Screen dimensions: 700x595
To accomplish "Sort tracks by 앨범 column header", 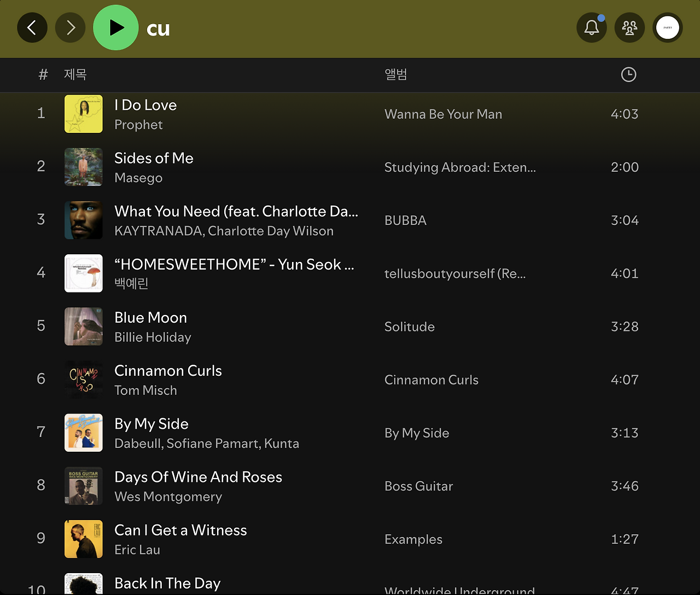I will click(x=396, y=74).
